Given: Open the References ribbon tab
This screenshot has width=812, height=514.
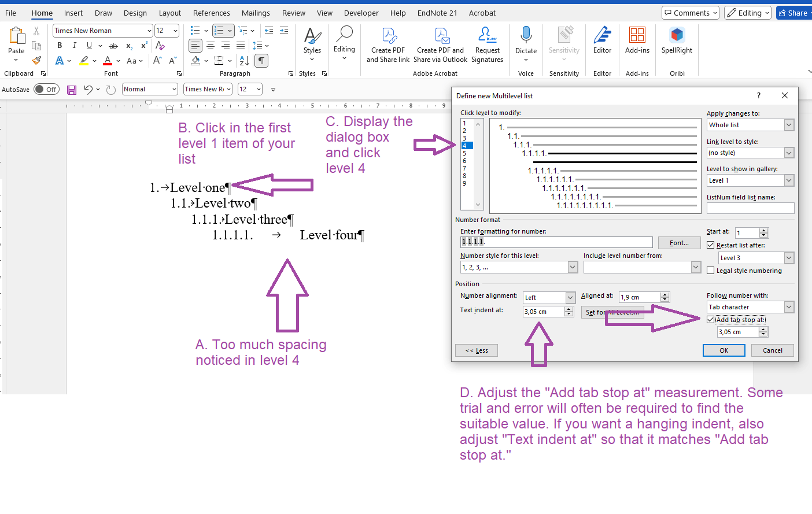Looking at the screenshot, I should pos(211,13).
